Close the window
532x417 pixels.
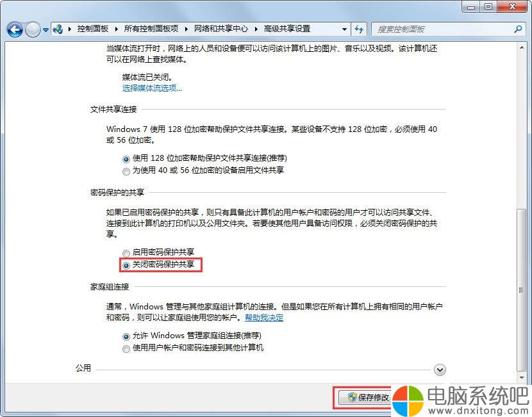[x=513, y=6]
